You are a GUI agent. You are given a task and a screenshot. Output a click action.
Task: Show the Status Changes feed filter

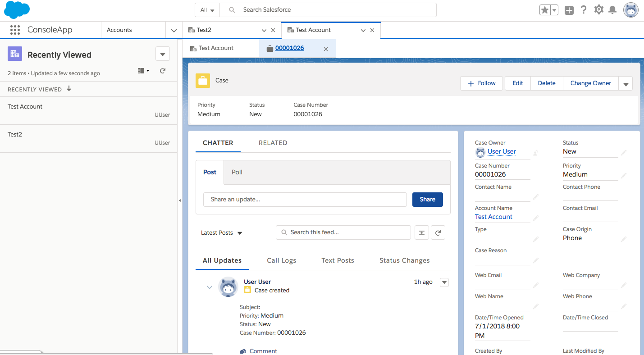[405, 260]
